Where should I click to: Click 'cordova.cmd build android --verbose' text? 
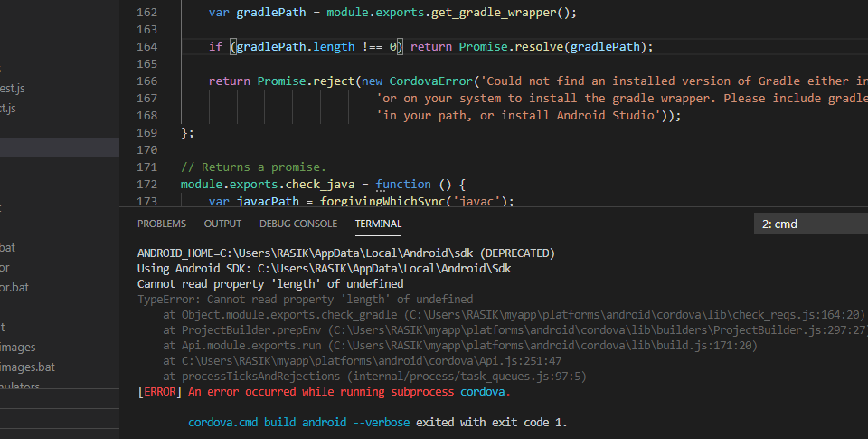[x=299, y=423]
